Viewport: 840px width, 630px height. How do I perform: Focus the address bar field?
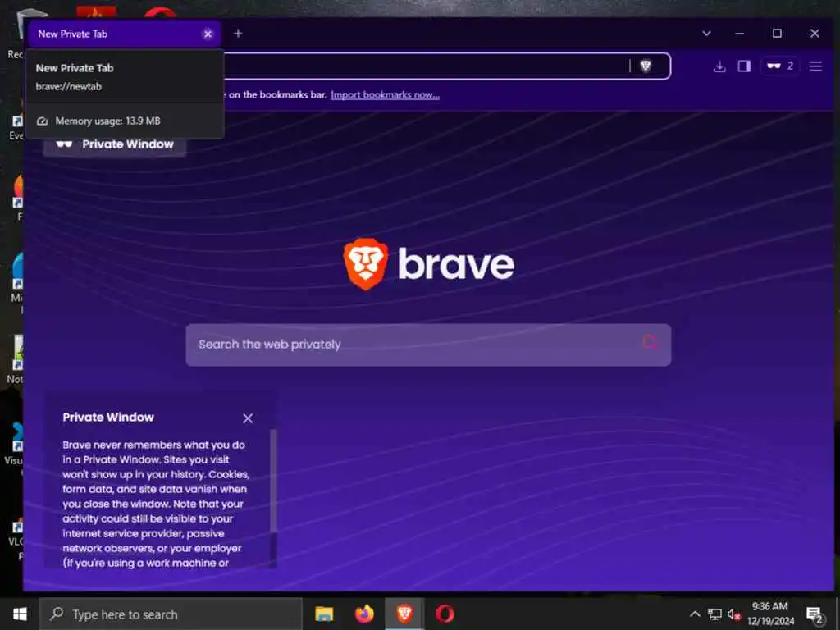click(428, 66)
